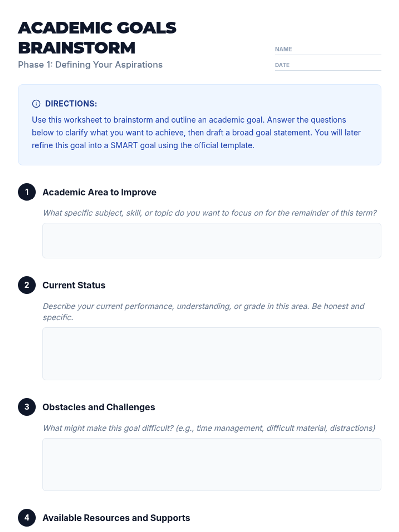This screenshot has width=399, height=532.
Task: Click the prompt asking what might make this goal difficult
Action: pyautogui.click(x=209, y=428)
